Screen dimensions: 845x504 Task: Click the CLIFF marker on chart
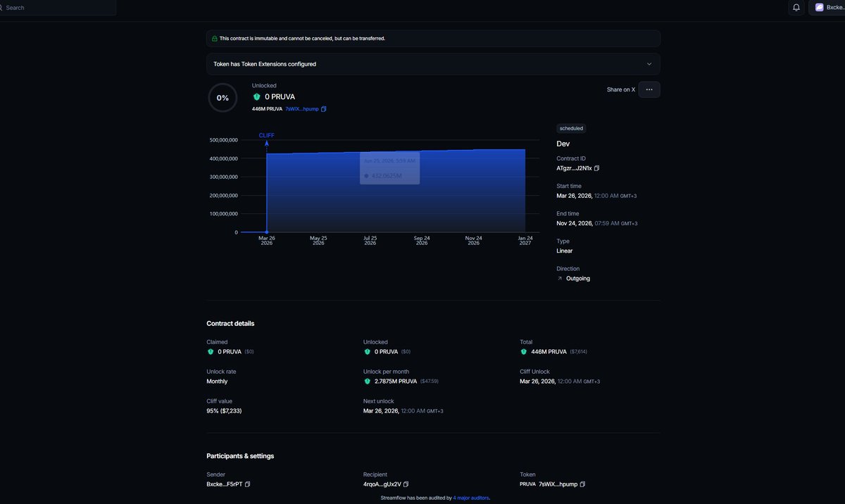click(x=267, y=135)
